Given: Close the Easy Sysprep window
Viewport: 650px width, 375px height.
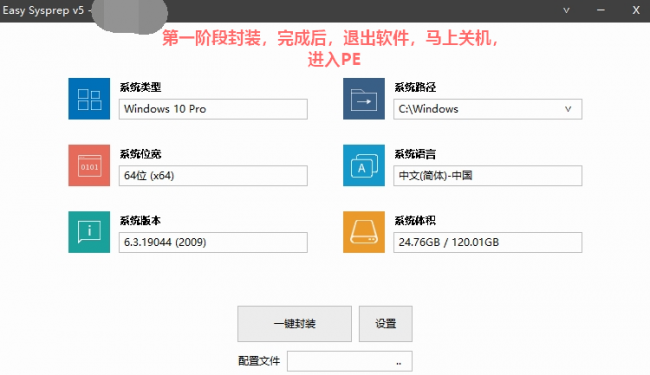Looking at the screenshot, I should (636, 10).
